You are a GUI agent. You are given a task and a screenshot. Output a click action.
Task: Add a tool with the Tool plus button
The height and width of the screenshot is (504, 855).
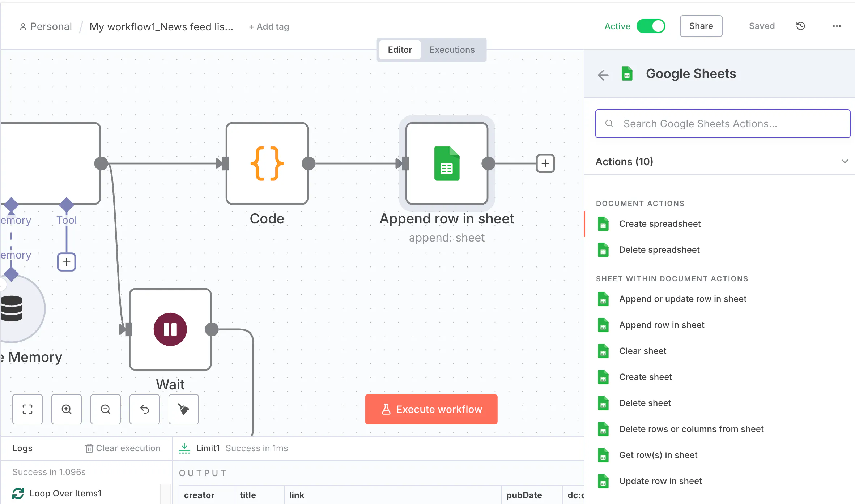[x=67, y=262]
